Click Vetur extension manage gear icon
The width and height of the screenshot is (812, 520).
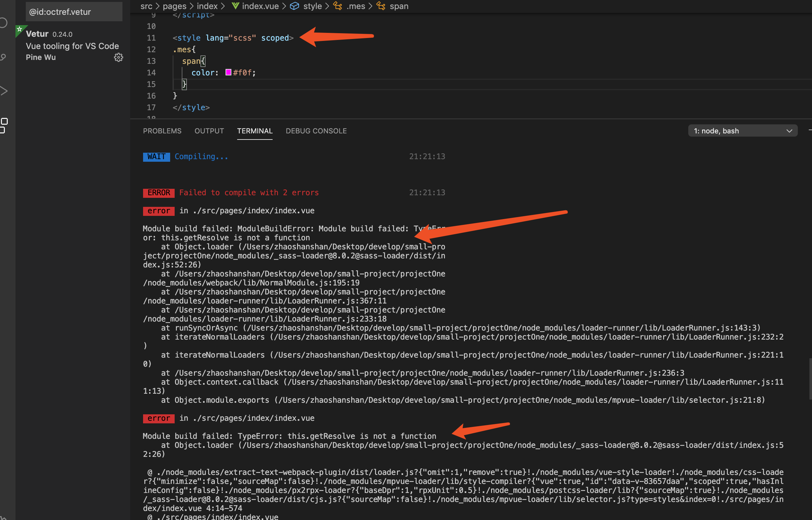[118, 57]
